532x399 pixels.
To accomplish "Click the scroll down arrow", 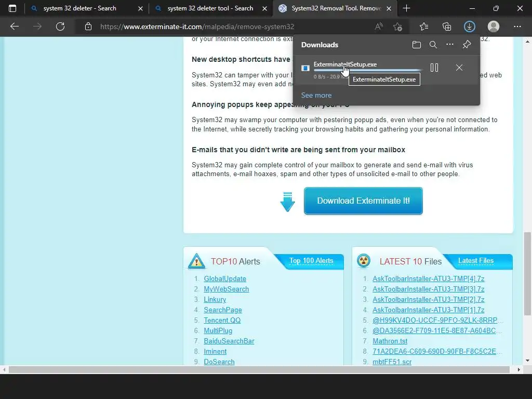I will (x=527, y=361).
